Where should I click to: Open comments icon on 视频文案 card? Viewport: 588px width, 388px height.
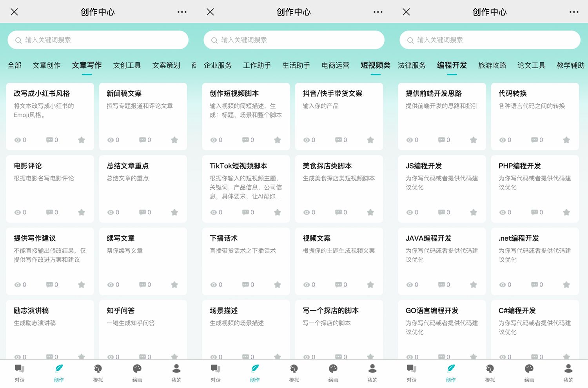[338, 285]
